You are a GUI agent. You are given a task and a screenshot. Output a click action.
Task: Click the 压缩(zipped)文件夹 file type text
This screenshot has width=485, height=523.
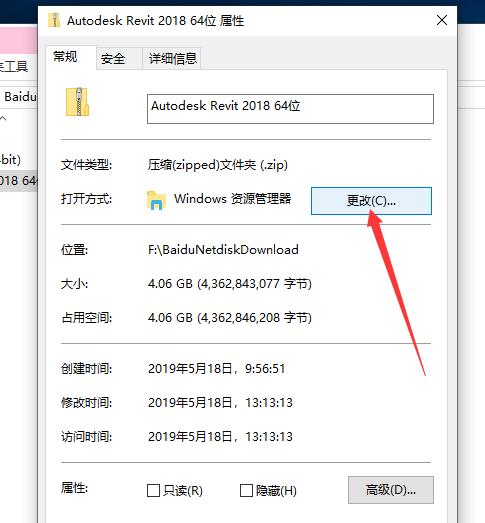(217, 165)
